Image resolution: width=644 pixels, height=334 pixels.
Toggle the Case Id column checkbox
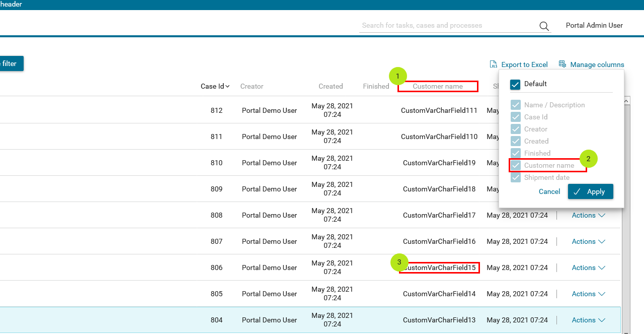(x=516, y=117)
